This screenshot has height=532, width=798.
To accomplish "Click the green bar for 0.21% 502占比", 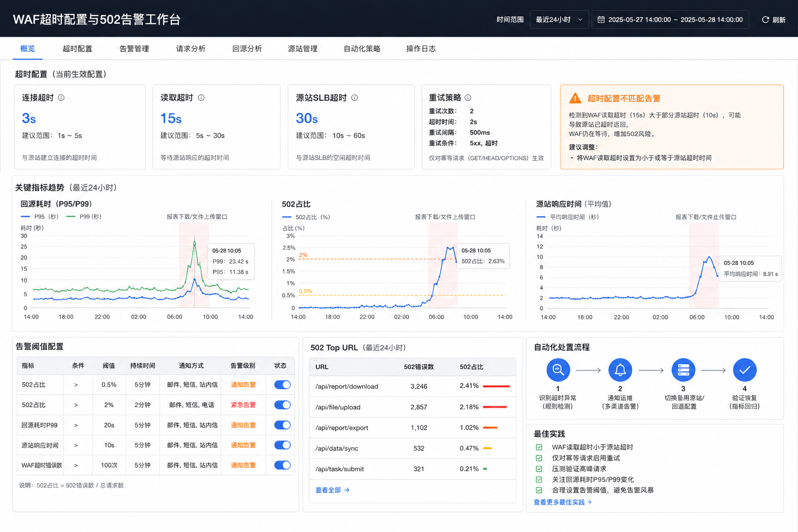I will (485, 469).
